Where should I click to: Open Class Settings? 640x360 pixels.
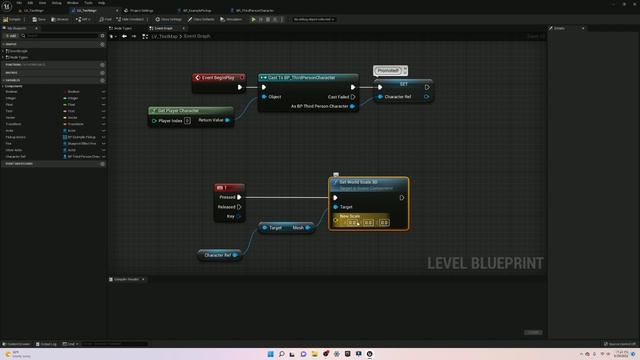tap(169, 19)
